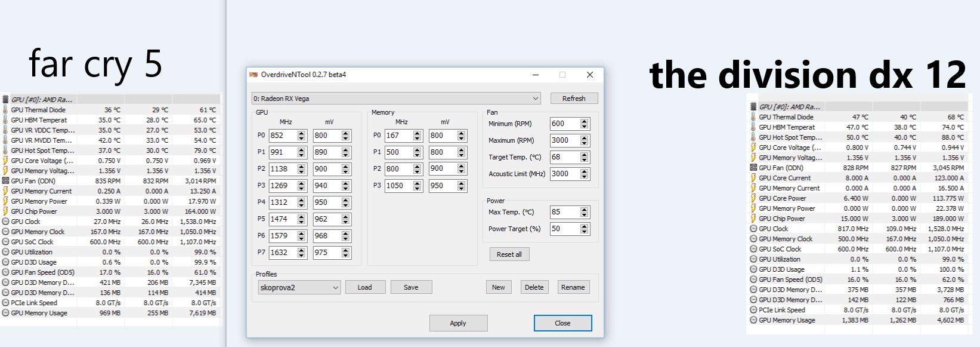Open the '0: Radeon RX Vega' GPU selector dropdown

(396, 99)
